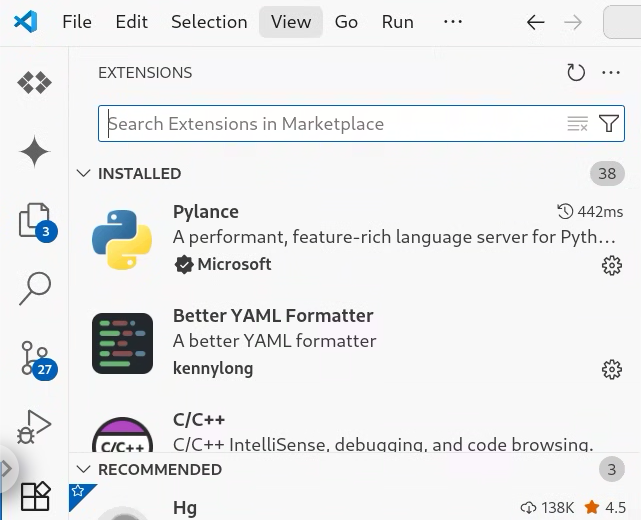The height and width of the screenshot is (520, 641).
Task: Open the filter extensions funnel icon
Action: tap(609, 123)
